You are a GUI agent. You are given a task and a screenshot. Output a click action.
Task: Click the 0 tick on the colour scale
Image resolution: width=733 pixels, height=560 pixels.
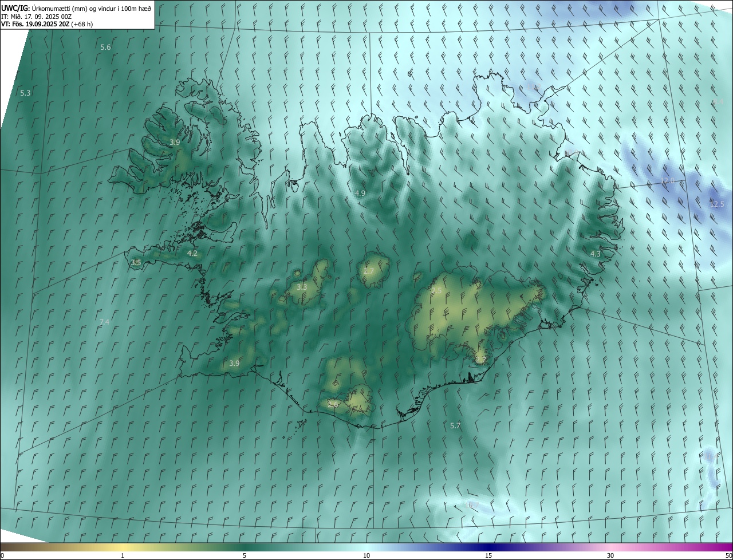pos(2,555)
